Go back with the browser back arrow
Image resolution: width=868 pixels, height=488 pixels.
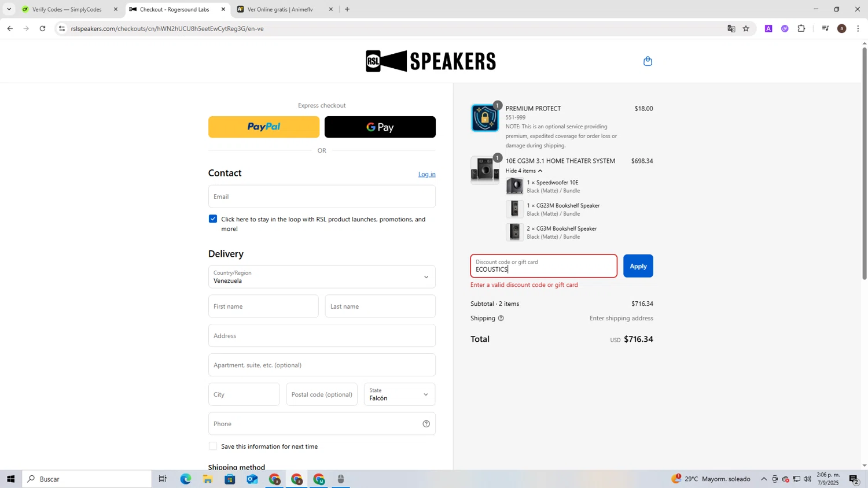pos(10,28)
